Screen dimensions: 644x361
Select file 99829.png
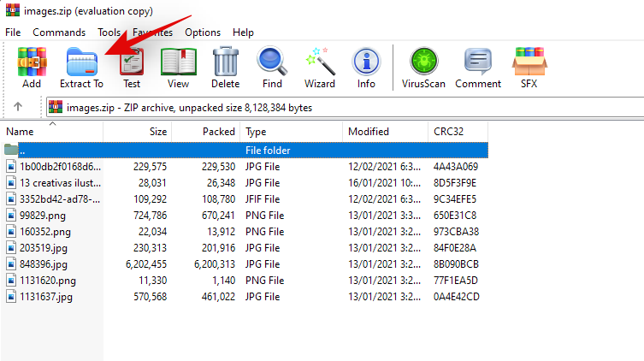[43, 216]
